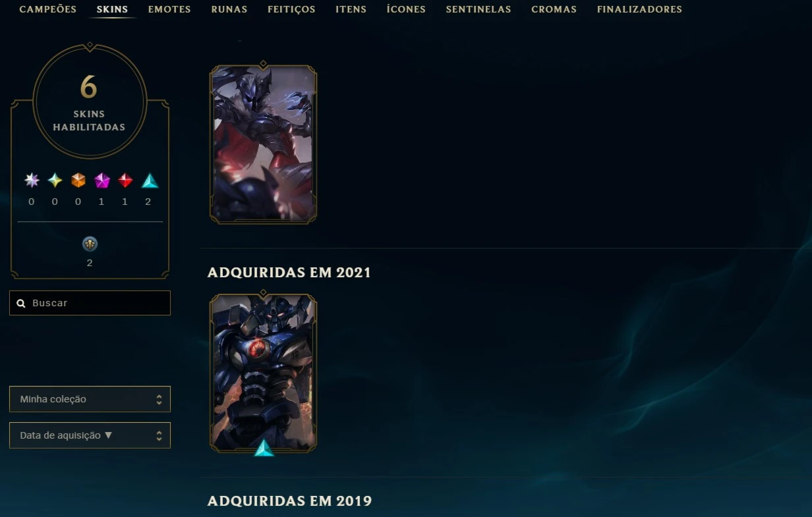Click inside the Buscar search field
Image resolution: width=812 pixels, height=517 pixels.
coord(90,303)
